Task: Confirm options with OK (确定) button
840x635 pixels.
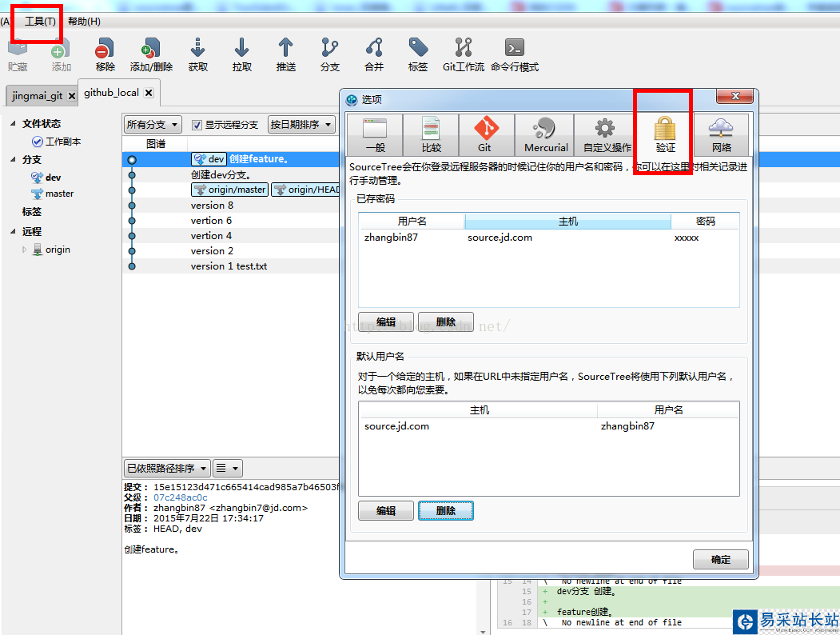Action: coord(721,560)
